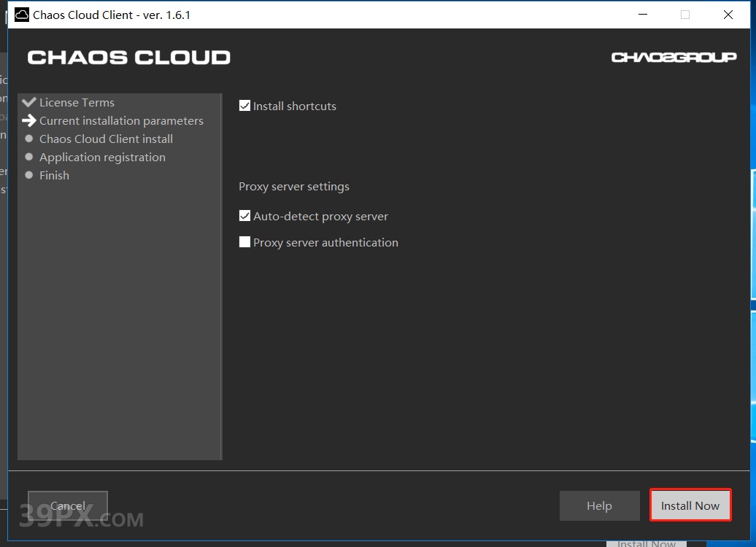Select the Application registration step
Viewport: 756px width, 547px height.
(x=102, y=157)
